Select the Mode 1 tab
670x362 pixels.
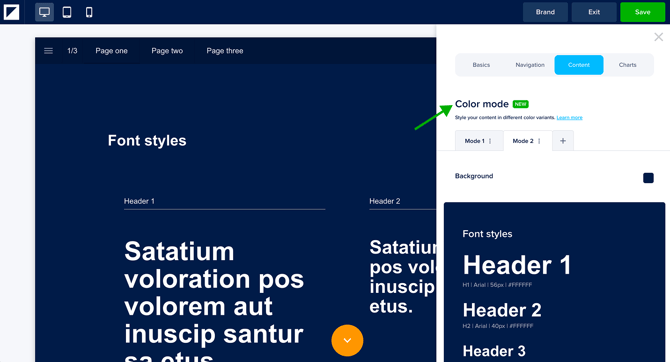click(x=479, y=141)
